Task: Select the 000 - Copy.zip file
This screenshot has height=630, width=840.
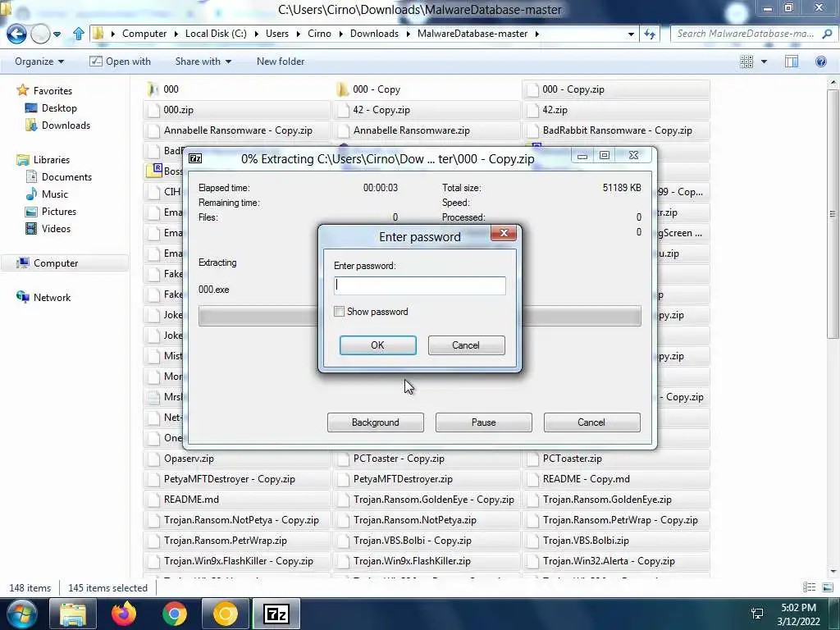Action: click(x=616, y=89)
